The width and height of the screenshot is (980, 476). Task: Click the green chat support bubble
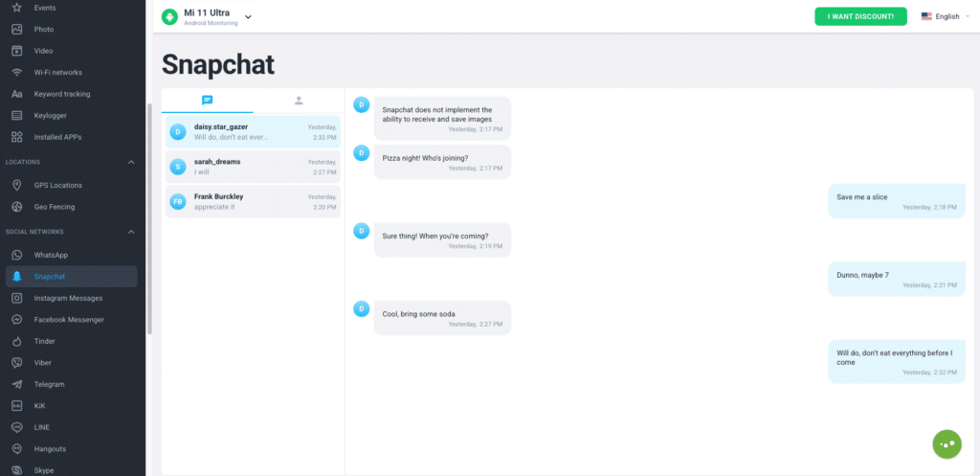pos(947,443)
